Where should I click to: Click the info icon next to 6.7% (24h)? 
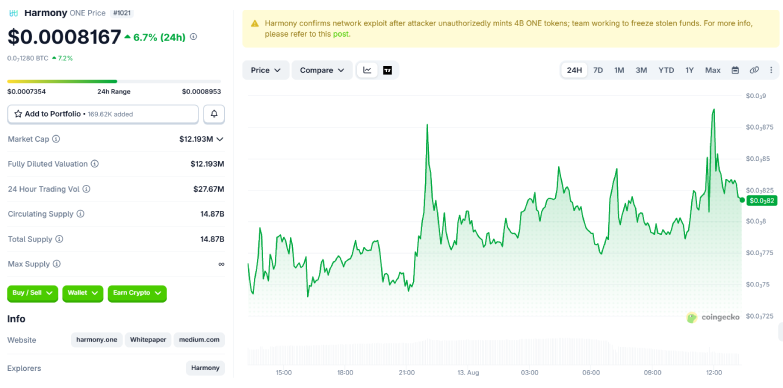tap(194, 36)
